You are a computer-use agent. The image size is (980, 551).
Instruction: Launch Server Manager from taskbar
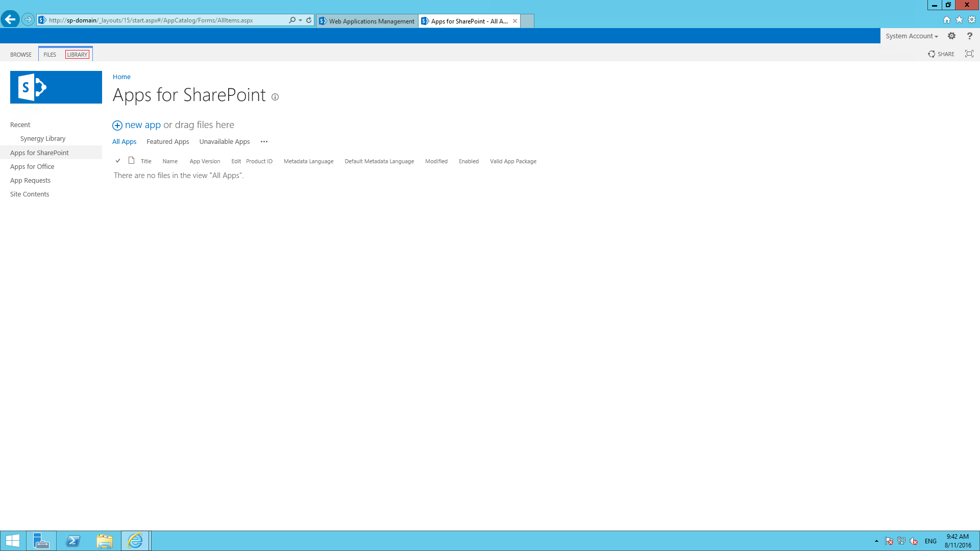41,541
